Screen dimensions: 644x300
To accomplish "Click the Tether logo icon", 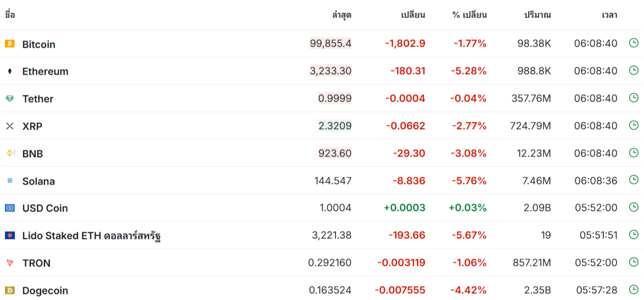I will pyautogui.click(x=9, y=98).
